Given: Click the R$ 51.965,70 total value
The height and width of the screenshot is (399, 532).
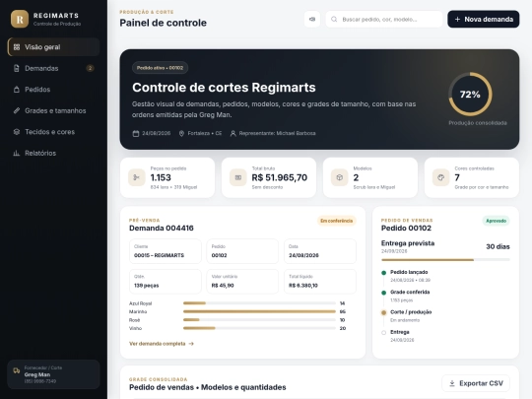Looking at the screenshot, I should (x=280, y=177).
